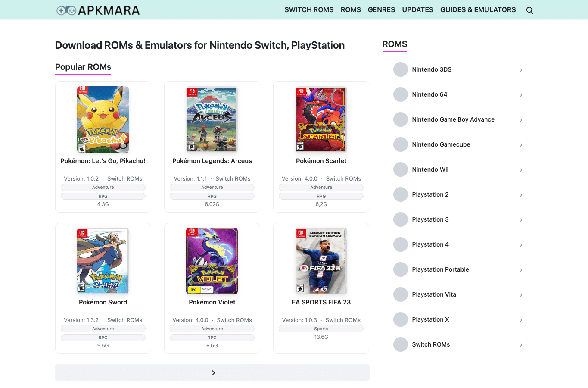Click the Playstation 4 round icon
This screenshot has height=388, width=588.
[x=401, y=244]
